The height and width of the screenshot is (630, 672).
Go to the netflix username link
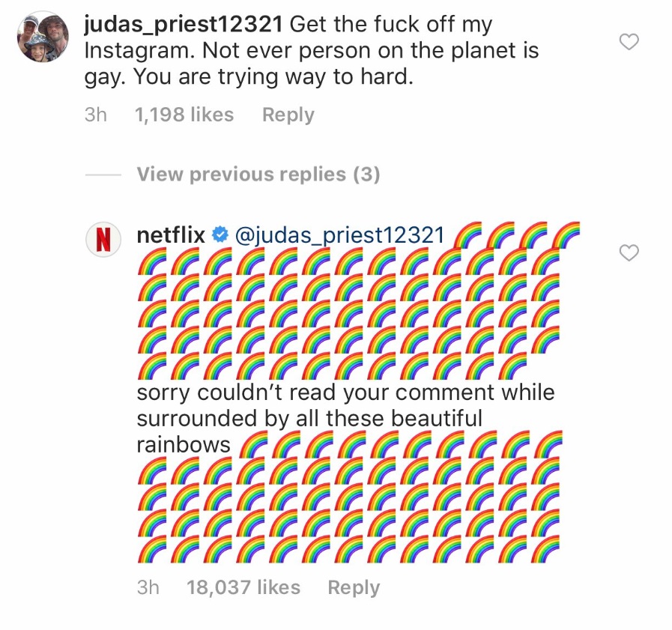pyautogui.click(x=171, y=235)
